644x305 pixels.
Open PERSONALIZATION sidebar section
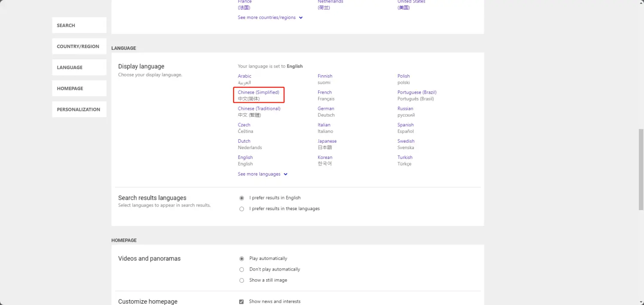click(x=79, y=110)
